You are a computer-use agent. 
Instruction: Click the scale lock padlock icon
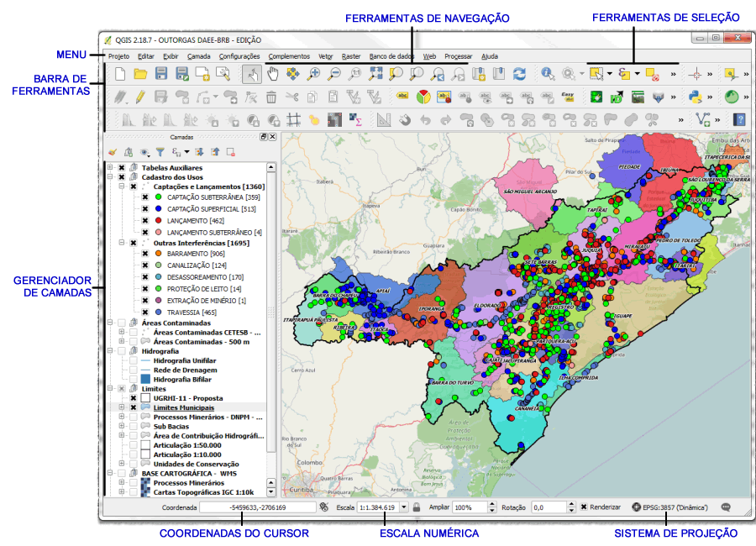(x=416, y=507)
